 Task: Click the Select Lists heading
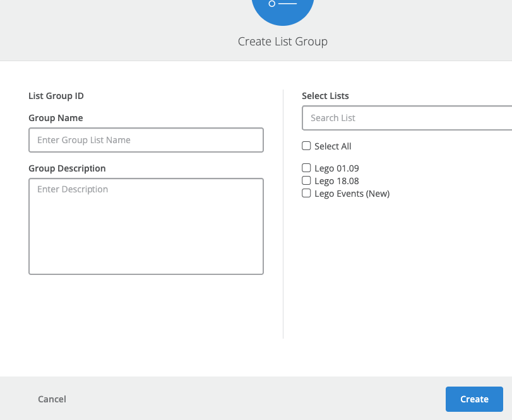click(x=325, y=96)
